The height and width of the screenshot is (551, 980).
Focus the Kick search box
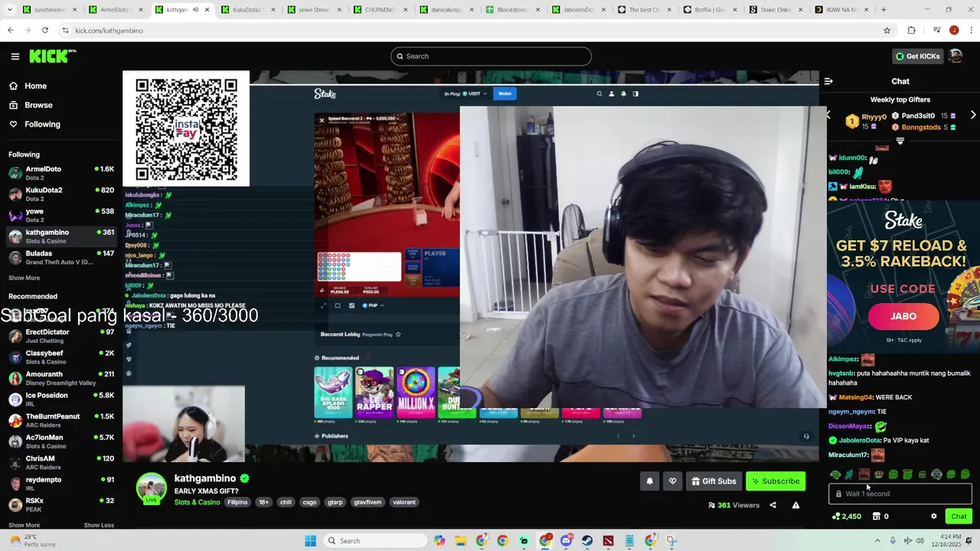[x=491, y=56]
